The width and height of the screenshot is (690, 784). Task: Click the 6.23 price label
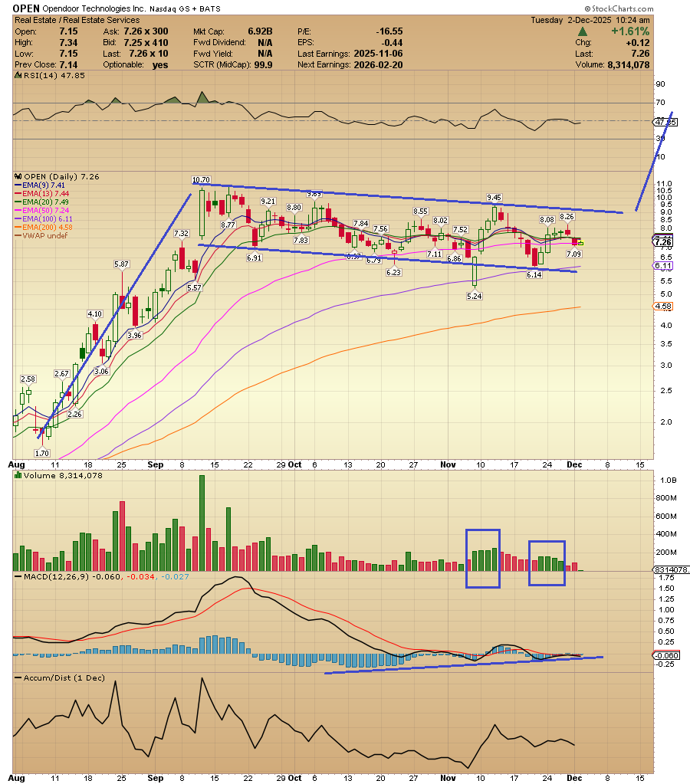(394, 273)
